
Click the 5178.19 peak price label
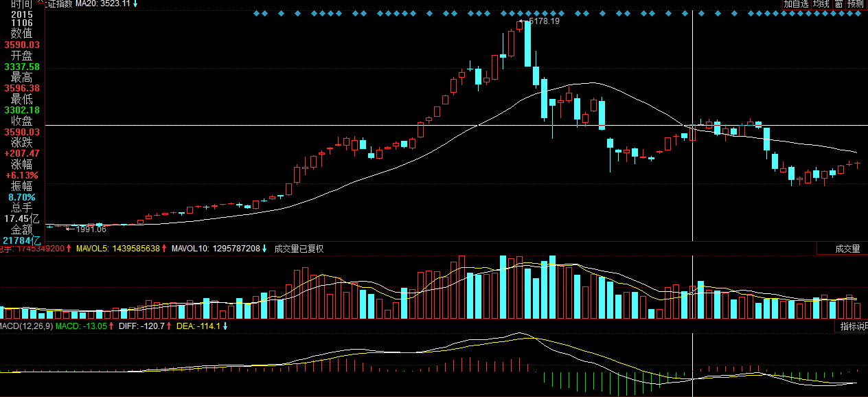pyautogui.click(x=543, y=21)
